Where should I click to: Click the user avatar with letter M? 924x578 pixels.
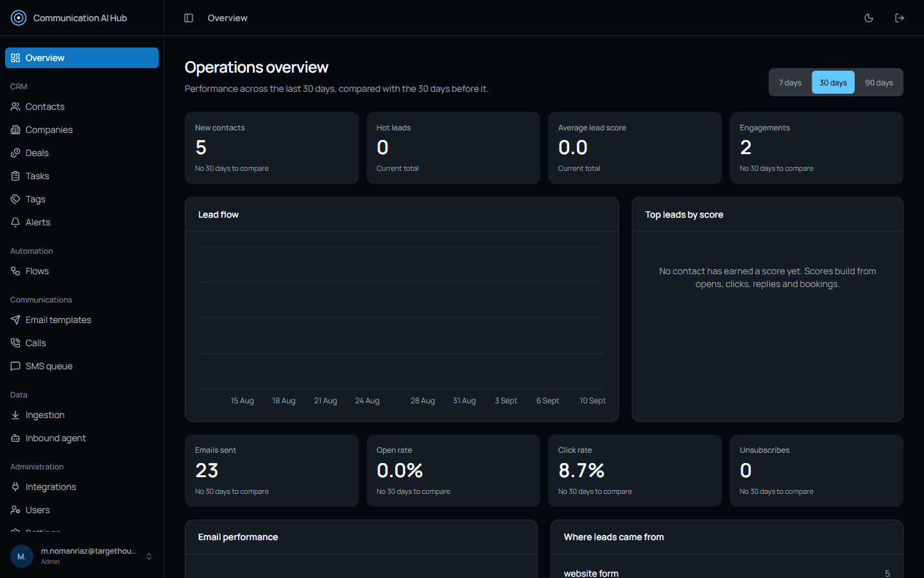[x=22, y=556]
